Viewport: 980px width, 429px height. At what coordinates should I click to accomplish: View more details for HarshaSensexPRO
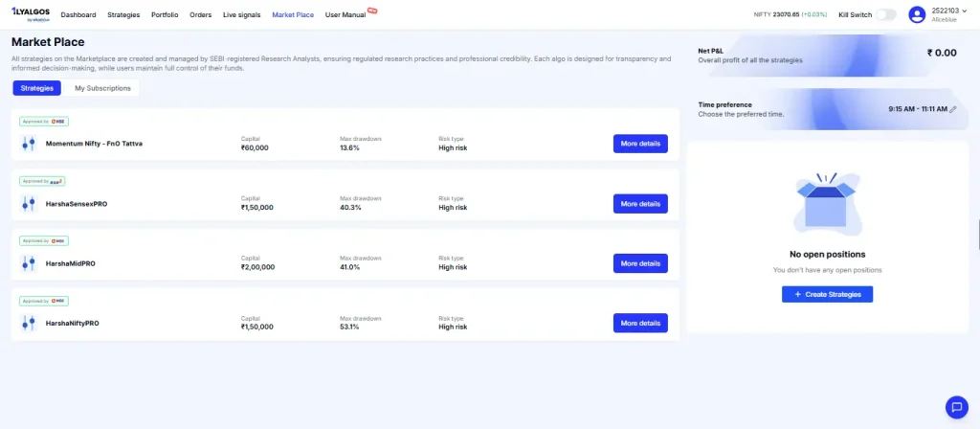[x=640, y=204]
